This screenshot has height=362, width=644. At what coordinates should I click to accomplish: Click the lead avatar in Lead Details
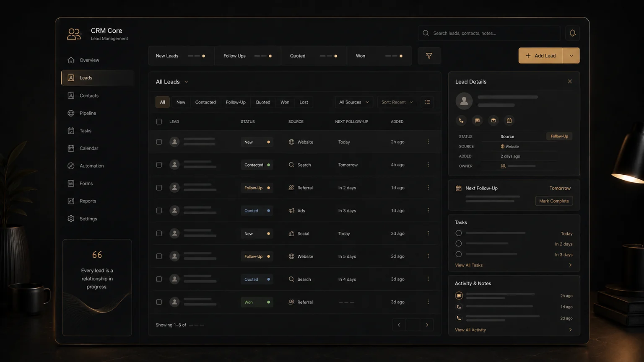click(464, 101)
